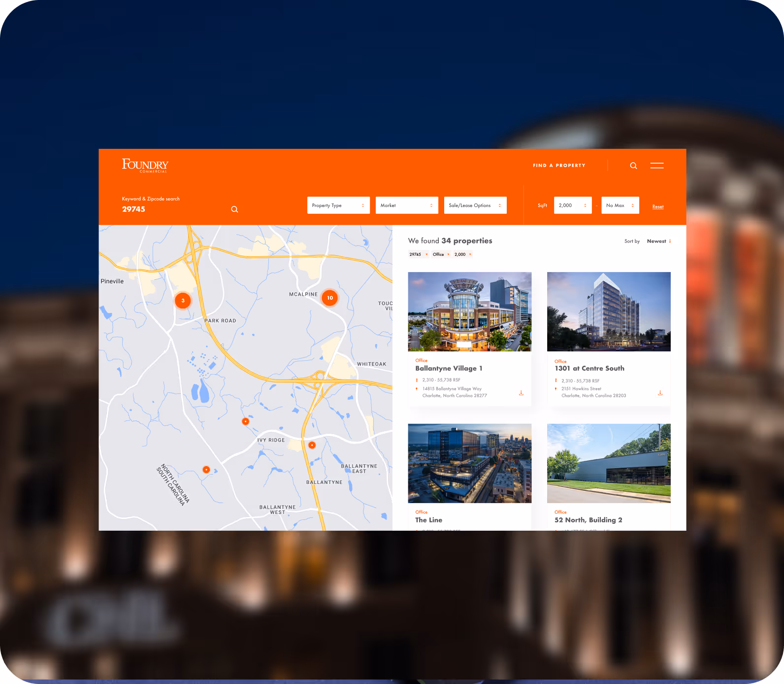Open the hamburger menu icon
This screenshot has width=784, height=684.
pyautogui.click(x=657, y=166)
